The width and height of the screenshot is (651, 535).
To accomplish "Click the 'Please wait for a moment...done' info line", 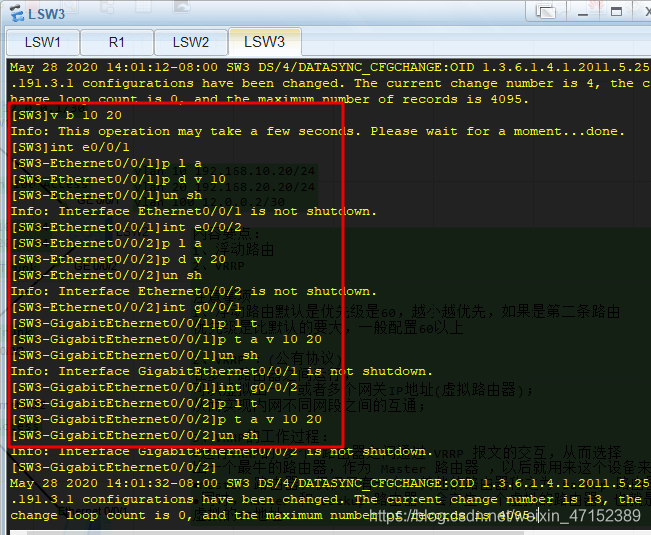I will click(318, 131).
